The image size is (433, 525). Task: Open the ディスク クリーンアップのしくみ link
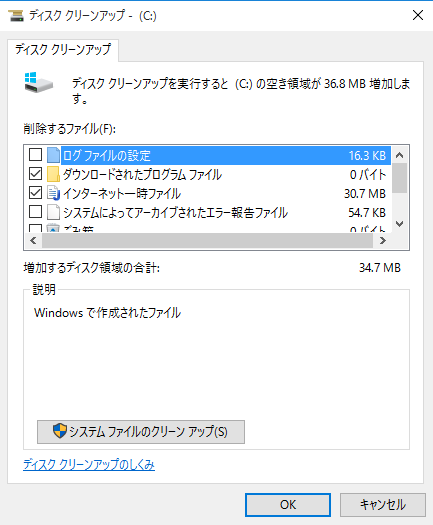click(89, 464)
